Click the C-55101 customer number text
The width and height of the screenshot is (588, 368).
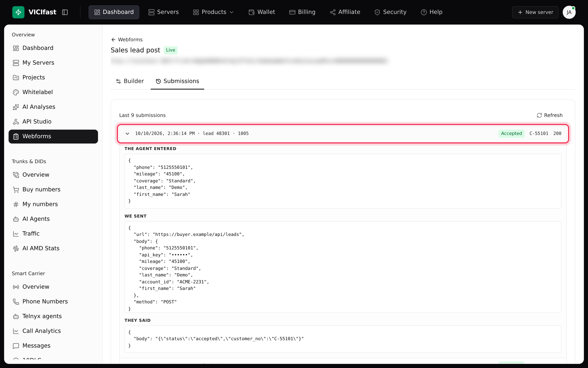pyautogui.click(x=539, y=134)
